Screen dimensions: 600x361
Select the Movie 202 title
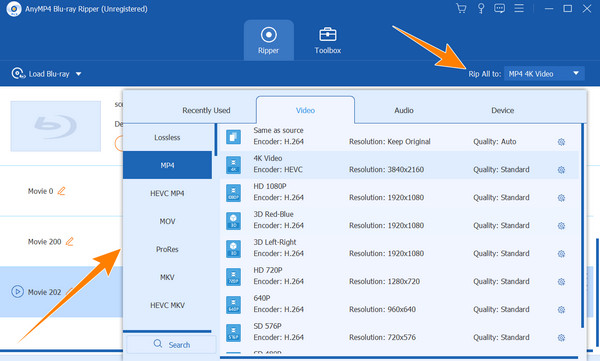(x=44, y=292)
